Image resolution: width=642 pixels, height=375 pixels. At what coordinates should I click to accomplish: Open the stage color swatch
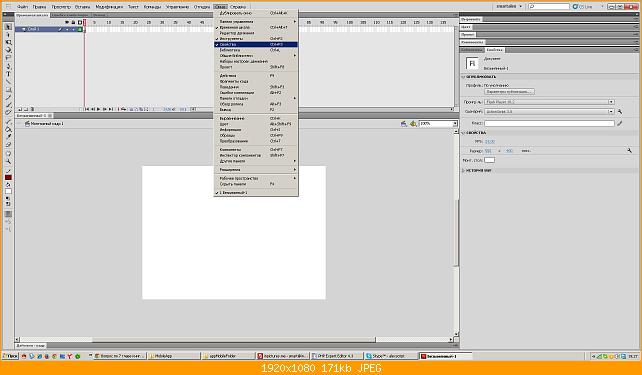click(490, 160)
